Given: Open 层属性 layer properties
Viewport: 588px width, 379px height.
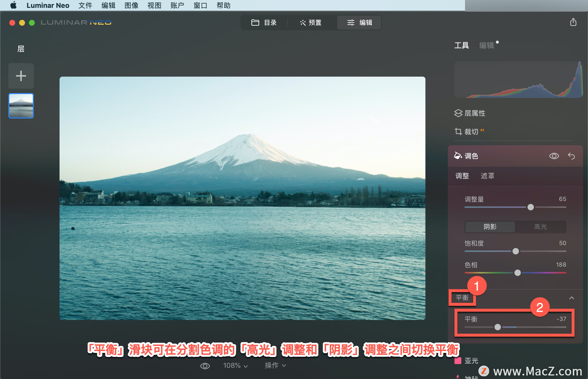Looking at the screenshot, I should (x=470, y=113).
